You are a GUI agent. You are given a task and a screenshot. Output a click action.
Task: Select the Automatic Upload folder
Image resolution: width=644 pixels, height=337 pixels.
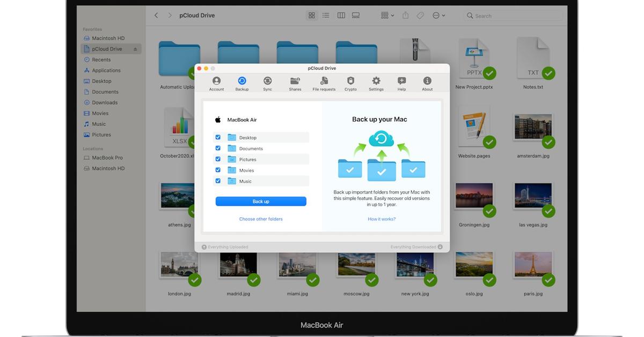pyautogui.click(x=179, y=58)
